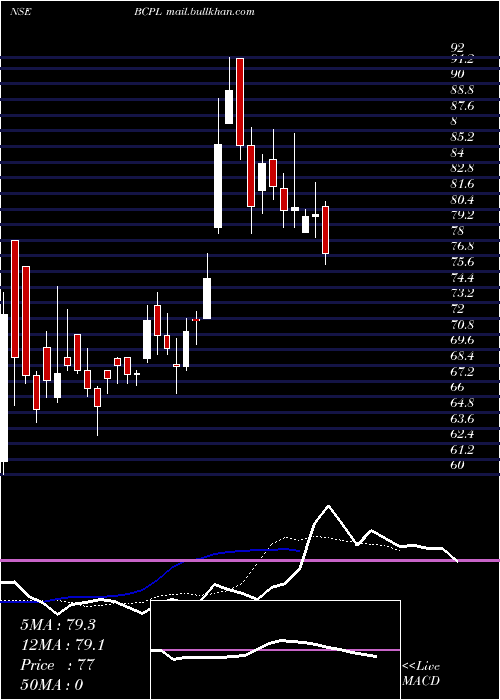Click the 50MA : 0 readout
This screenshot has width=500, height=700.
tap(52, 685)
